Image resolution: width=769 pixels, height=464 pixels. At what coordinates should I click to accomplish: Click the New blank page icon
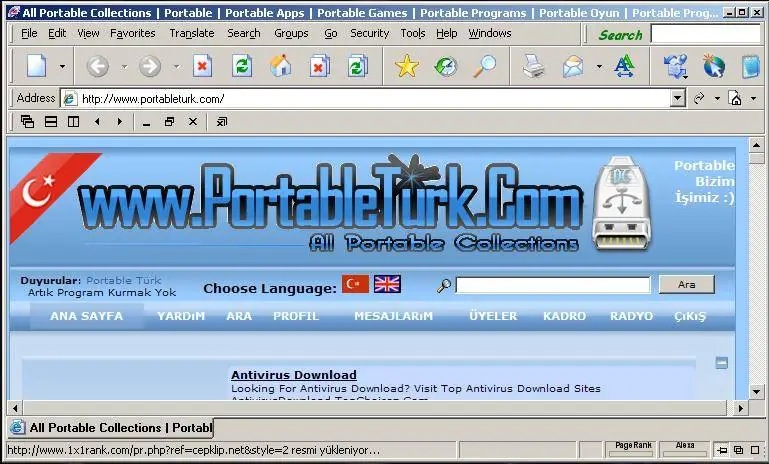[37, 66]
